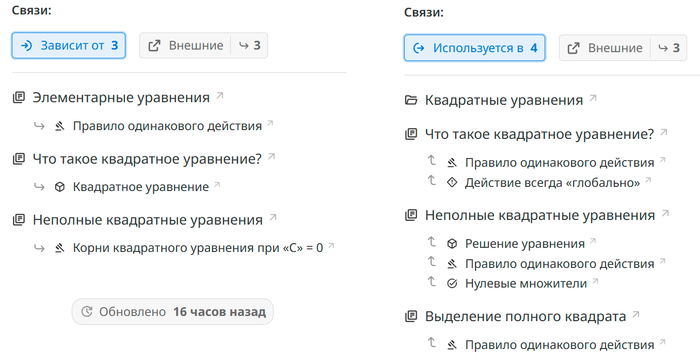The height and width of the screenshot is (364, 700).
Task: Open «Элементарные уравнения» link
Action: click(121, 97)
